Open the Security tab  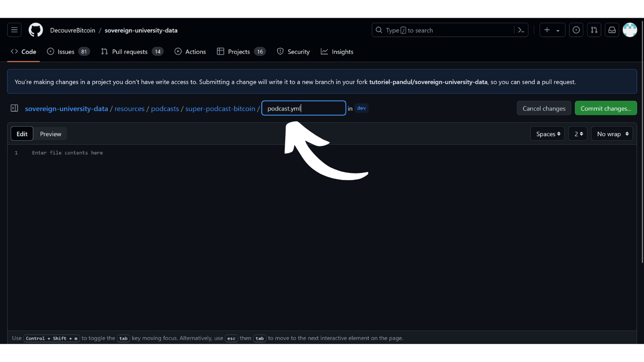(293, 52)
